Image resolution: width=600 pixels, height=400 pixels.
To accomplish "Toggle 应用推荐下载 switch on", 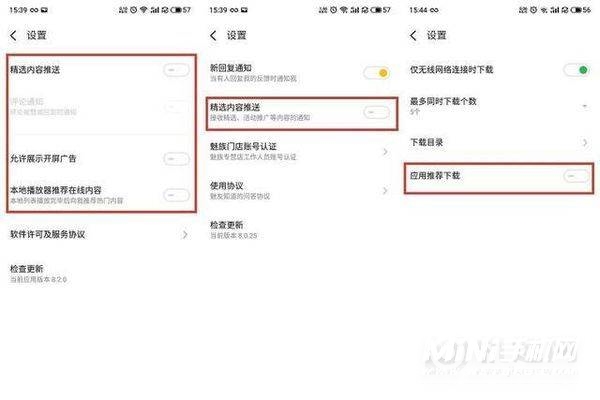I will click(x=577, y=176).
